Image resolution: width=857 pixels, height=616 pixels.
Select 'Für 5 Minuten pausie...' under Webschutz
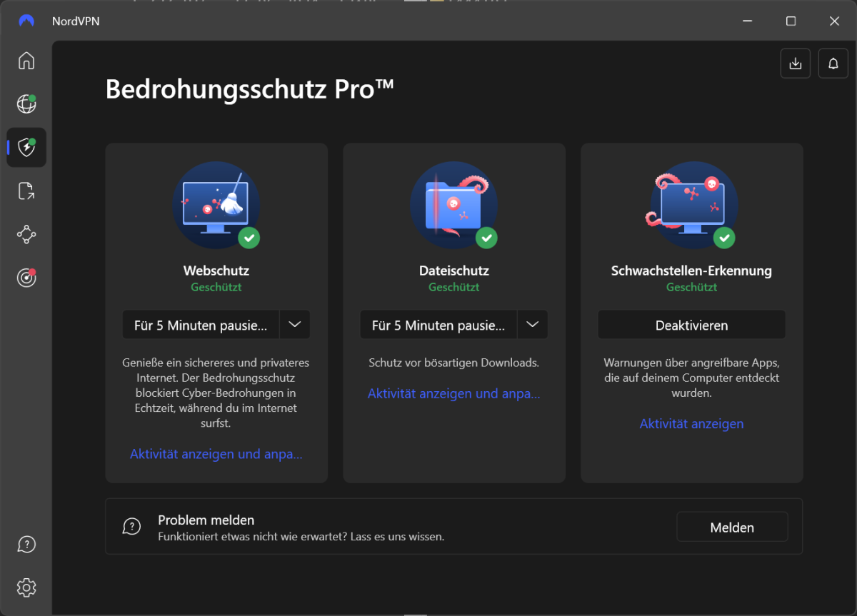pos(200,324)
